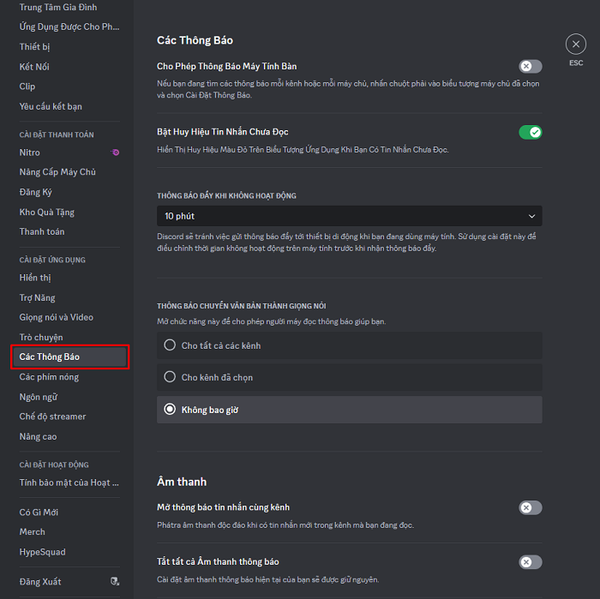This screenshot has height=599, width=600.
Task: Toggle Cho Phép Thông Báo Máy Tính Bàn
Action: tap(529, 66)
